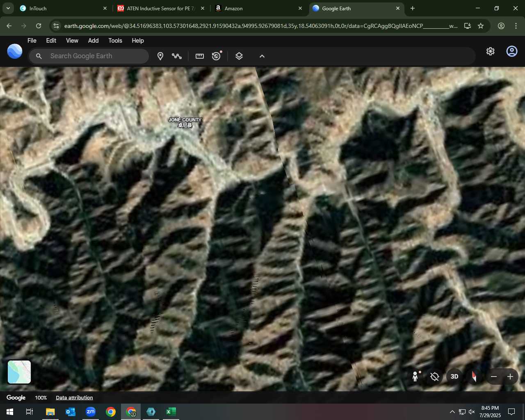This screenshot has width=525, height=420.
Task: Open File Explorer from the taskbar
Action: [x=50, y=412]
